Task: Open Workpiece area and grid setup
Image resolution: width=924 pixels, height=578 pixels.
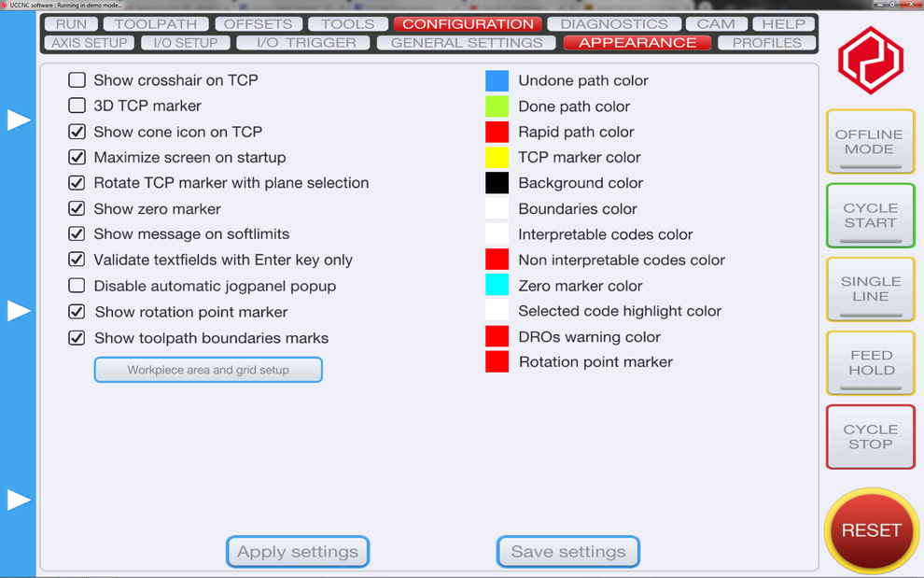Action: (x=208, y=370)
